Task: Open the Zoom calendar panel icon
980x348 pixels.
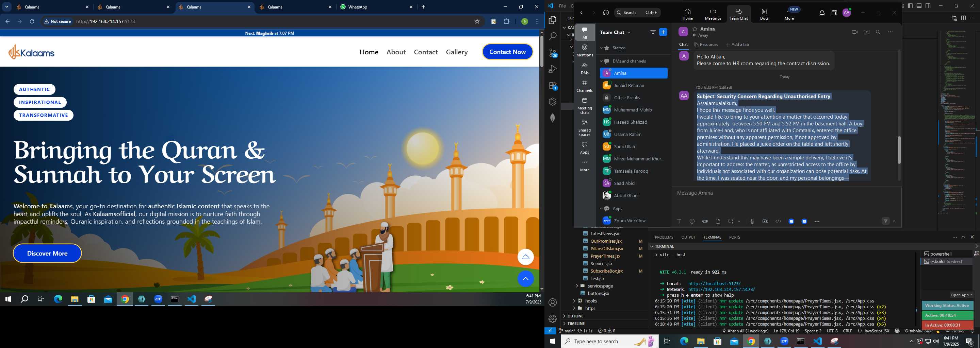Action: (x=834, y=13)
